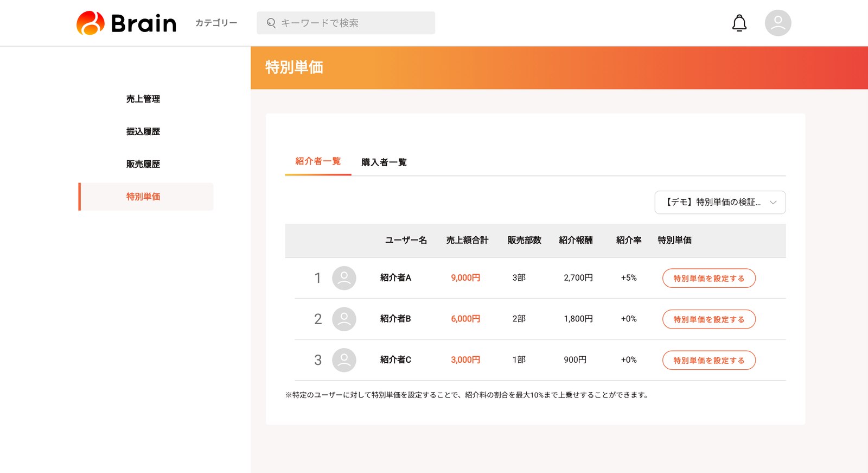The width and height of the screenshot is (868, 473).
Task: Click the ※特定のユーザー footnote text
Action: point(467,395)
